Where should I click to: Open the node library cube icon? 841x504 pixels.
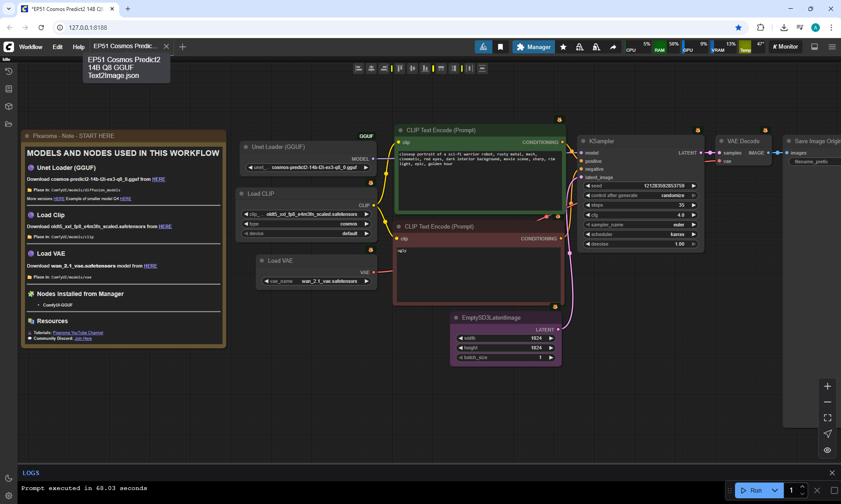coord(8,106)
